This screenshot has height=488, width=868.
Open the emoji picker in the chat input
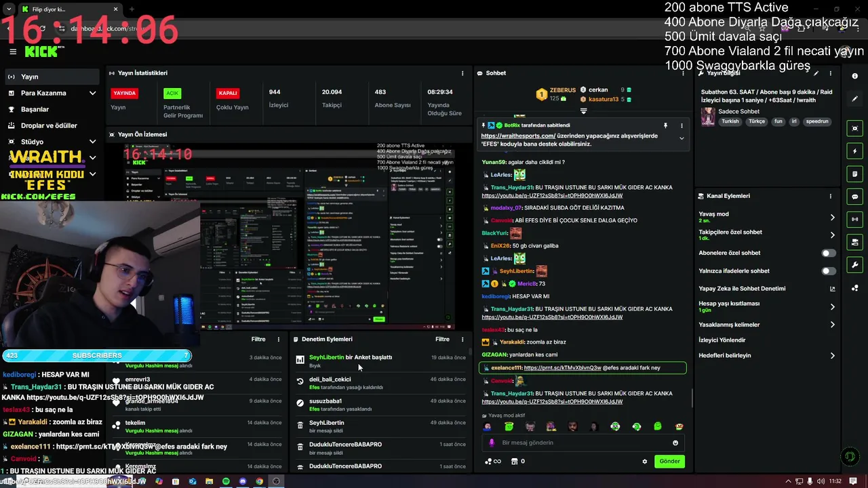point(675,443)
